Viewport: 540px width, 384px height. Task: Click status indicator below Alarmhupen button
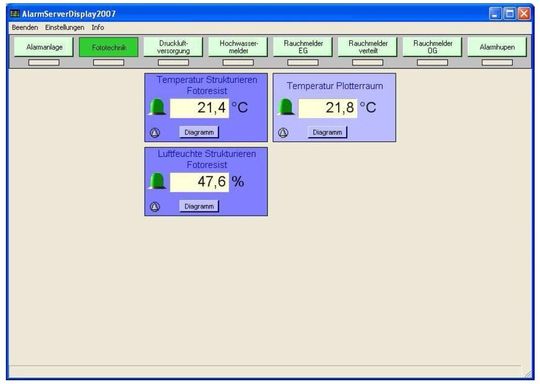tap(497, 62)
